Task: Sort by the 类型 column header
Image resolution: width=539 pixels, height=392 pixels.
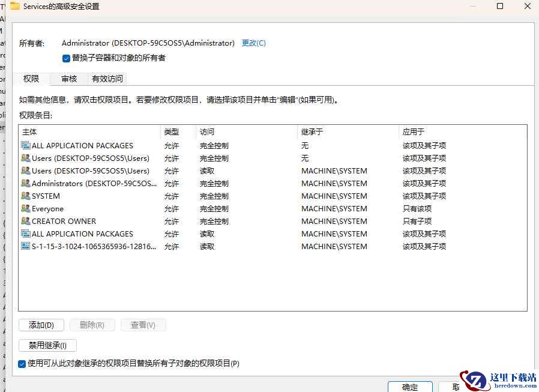Action: click(178, 131)
